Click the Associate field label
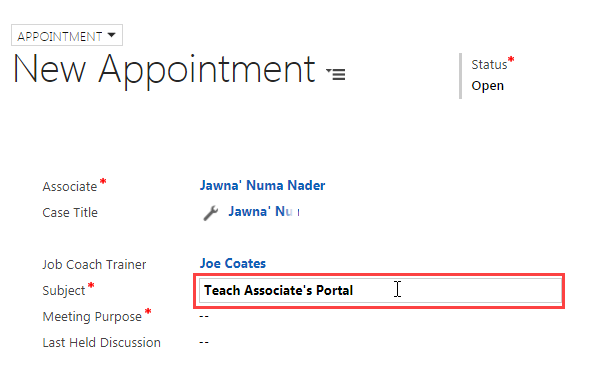Image resolution: width=593 pixels, height=370 pixels. point(70,187)
